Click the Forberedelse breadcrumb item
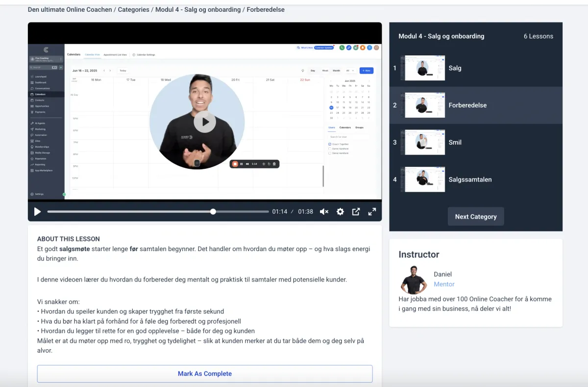588x387 pixels. (x=266, y=9)
